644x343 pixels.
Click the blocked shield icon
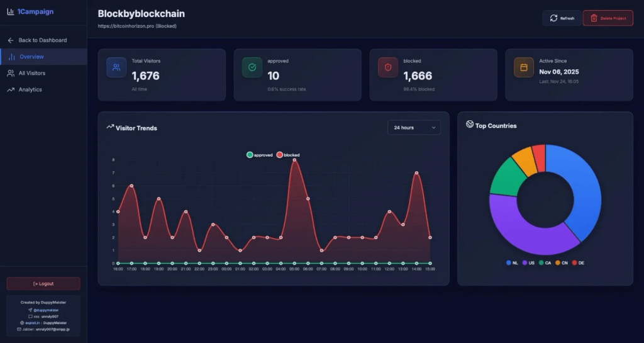[x=388, y=67]
